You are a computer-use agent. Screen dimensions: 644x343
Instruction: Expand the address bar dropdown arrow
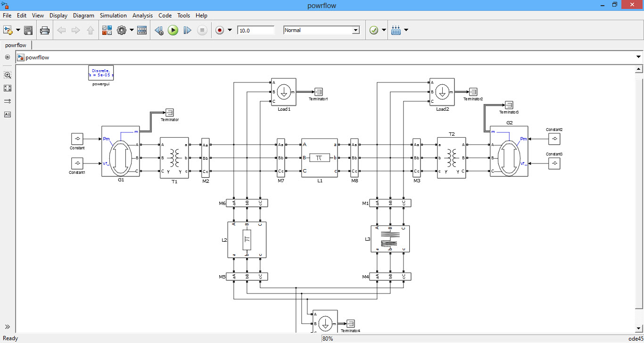638,57
